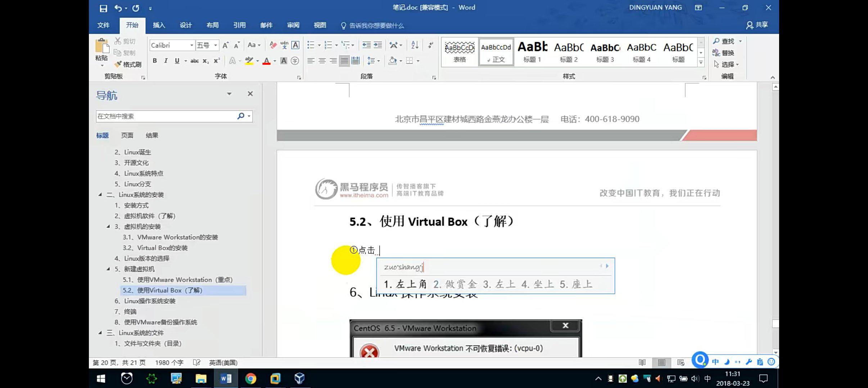Click the Format Painter tool
Image resolution: width=868 pixels, height=388 pixels.
tap(128, 64)
